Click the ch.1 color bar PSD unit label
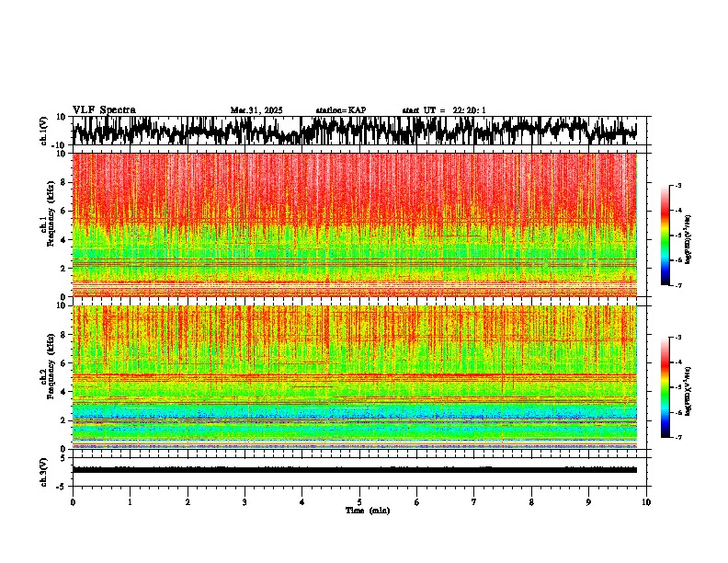This screenshot has height=563, width=728. pos(688,240)
